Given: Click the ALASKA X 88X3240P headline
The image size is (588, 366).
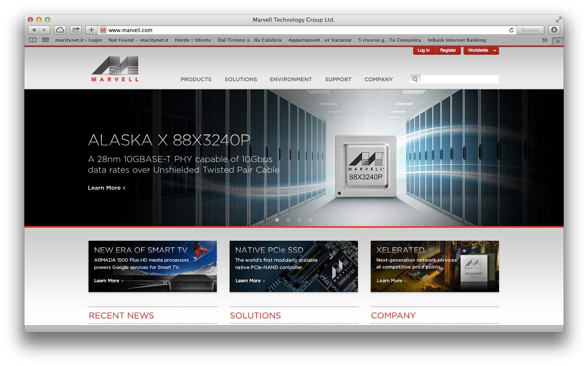Looking at the screenshot, I should pyautogui.click(x=169, y=140).
